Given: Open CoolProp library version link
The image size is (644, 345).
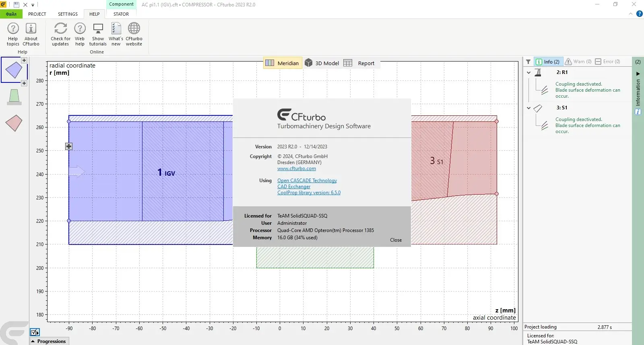Looking at the screenshot, I should click(x=309, y=193).
